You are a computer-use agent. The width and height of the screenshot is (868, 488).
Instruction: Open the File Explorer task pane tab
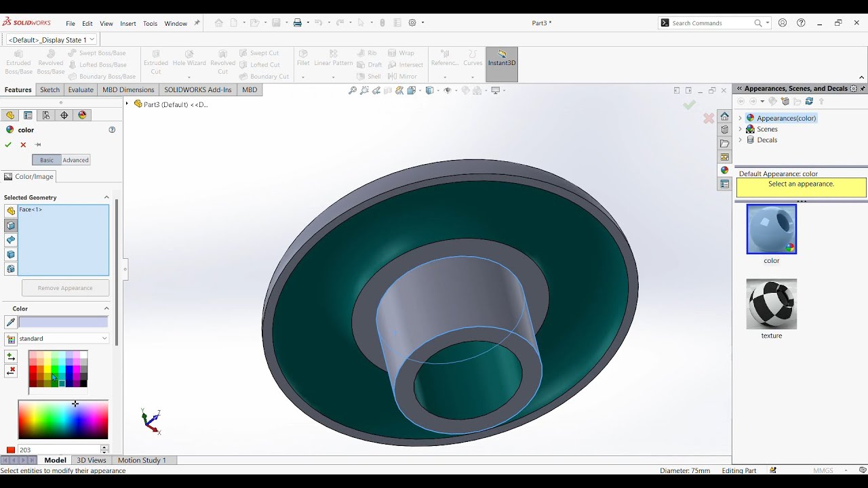725,144
